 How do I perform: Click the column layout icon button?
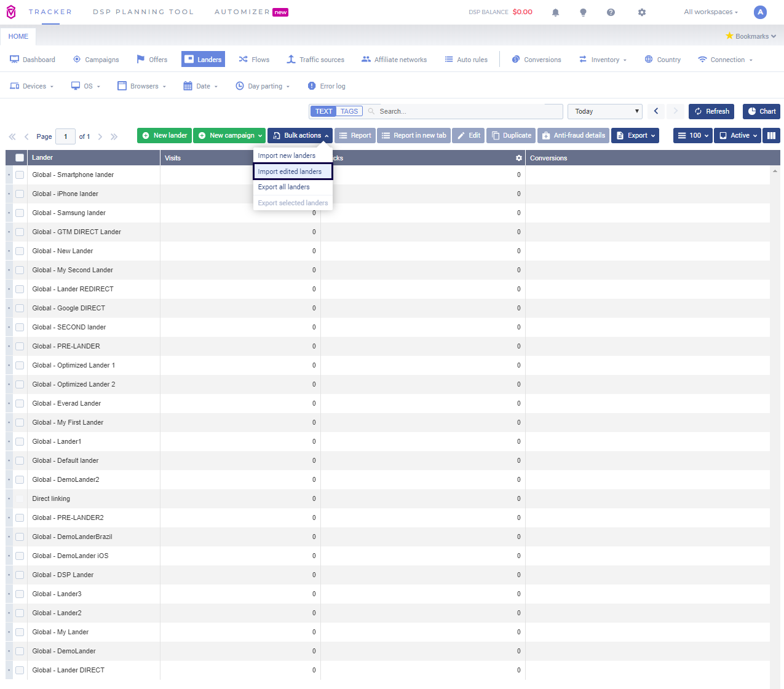tap(771, 136)
